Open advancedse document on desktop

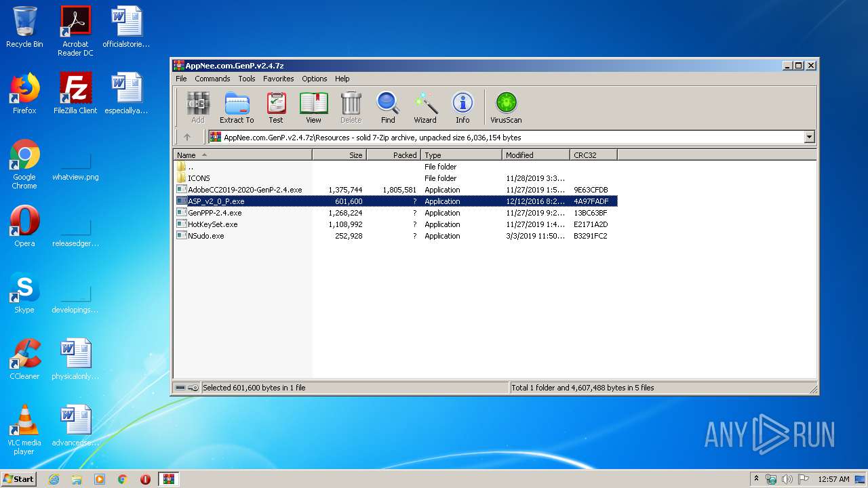click(75, 426)
